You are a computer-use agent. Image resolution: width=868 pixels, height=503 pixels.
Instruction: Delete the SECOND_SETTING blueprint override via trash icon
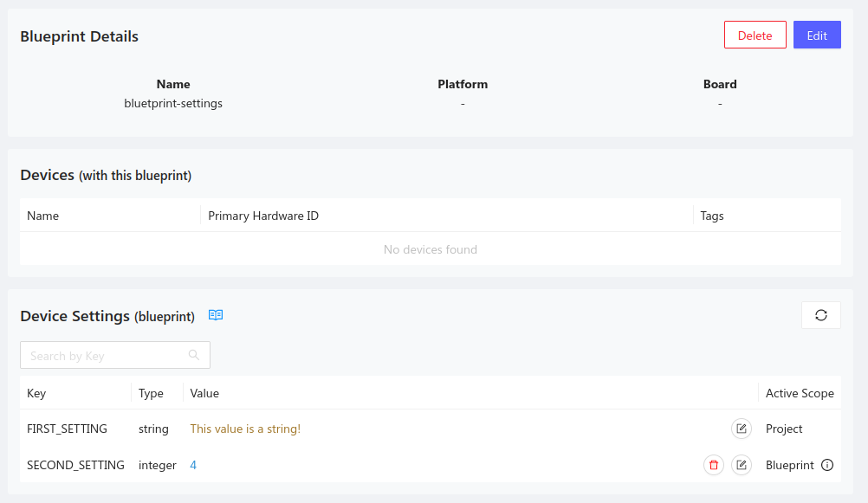[713, 465]
